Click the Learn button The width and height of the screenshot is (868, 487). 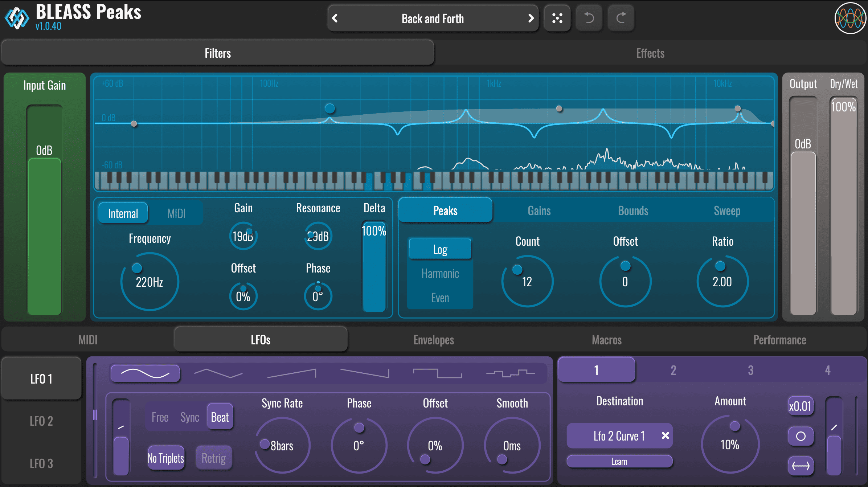[x=619, y=462]
